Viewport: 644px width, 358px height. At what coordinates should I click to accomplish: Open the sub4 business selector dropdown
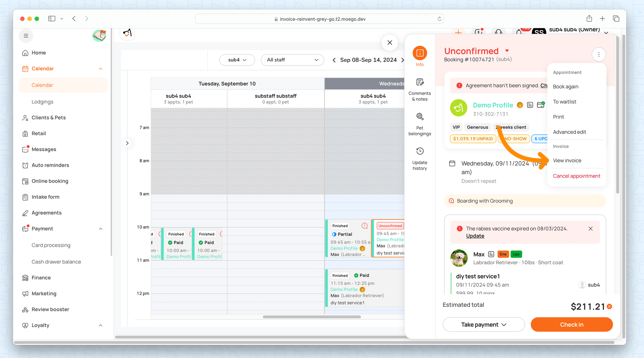click(x=237, y=60)
